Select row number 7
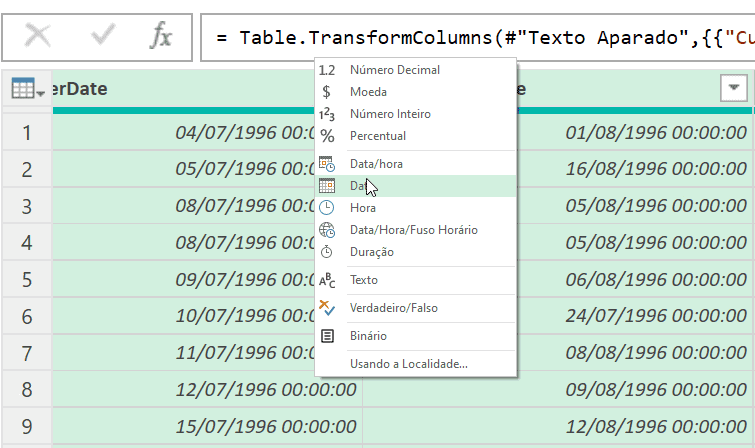Screen dimensions: 755x448 (x=27, y=354)
